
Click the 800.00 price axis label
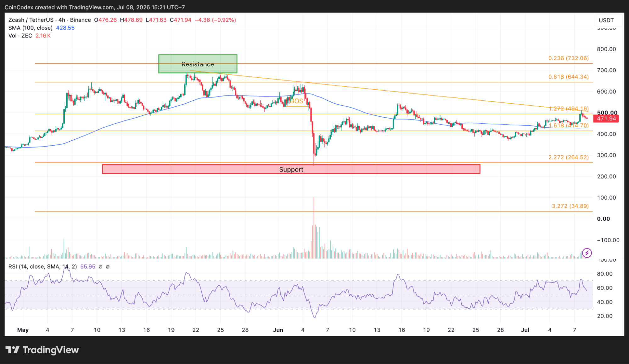[606, 49]
